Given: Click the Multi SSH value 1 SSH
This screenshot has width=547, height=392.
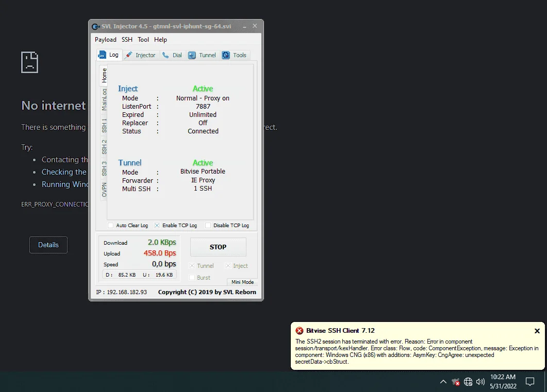Looking at the screenshot, I should pyautogui.click(x=203, y=189).
